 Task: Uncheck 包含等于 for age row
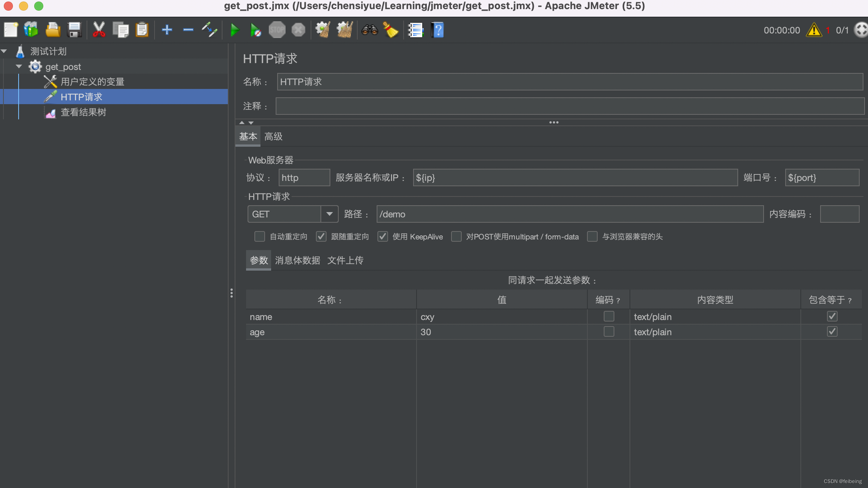coord(832,331)
